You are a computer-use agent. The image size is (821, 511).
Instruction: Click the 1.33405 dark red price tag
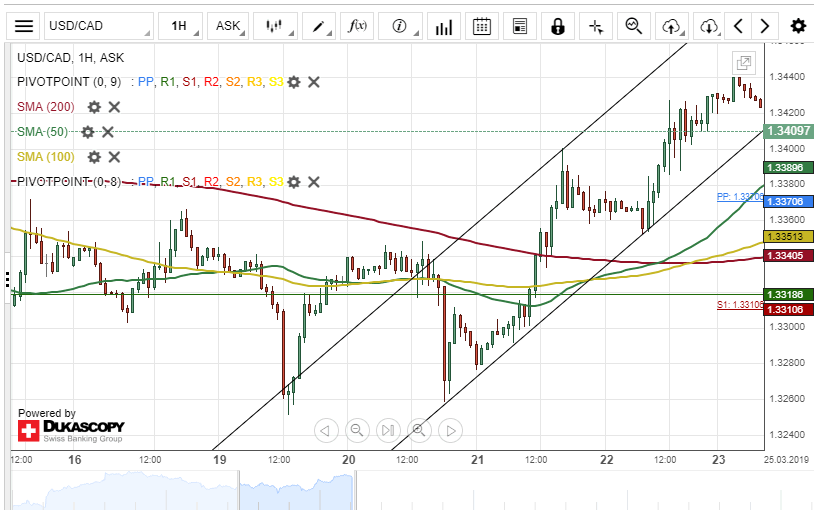pyautogui.click(x=789, y=256)
